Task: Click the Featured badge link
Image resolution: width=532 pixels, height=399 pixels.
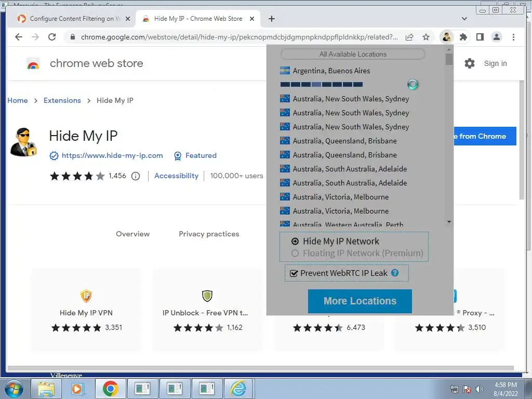Action: [x=201, y=155]
